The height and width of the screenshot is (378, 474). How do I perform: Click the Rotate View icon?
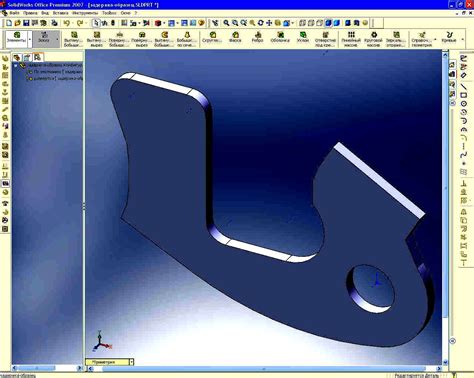(261, 23)
